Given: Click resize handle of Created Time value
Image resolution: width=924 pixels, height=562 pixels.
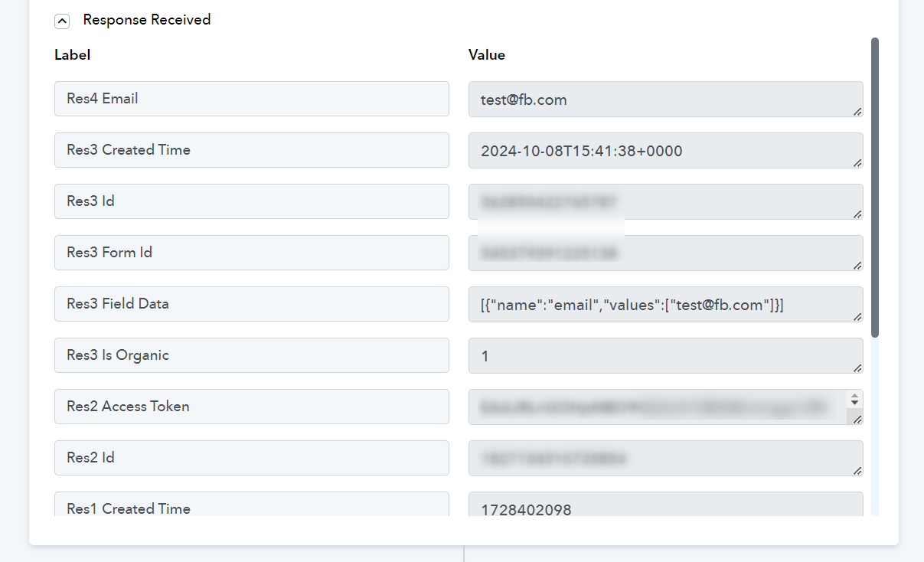Looking at the screenshot, I should (x=857, y=163).
